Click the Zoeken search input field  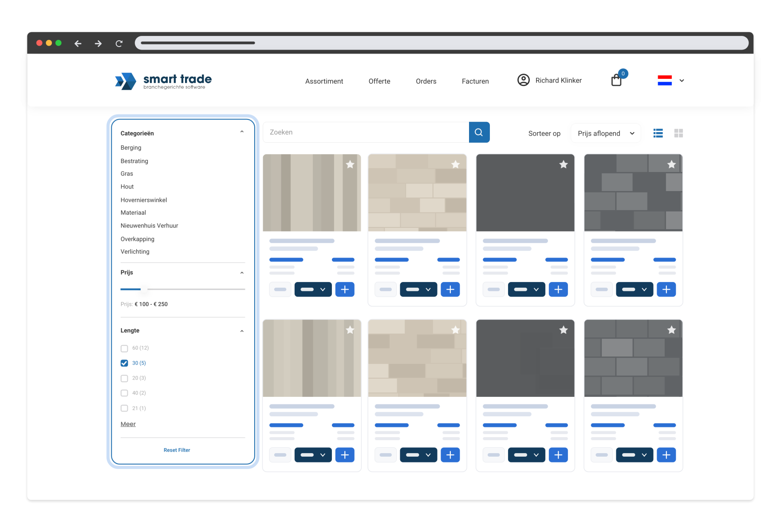(x=366, y=132)
